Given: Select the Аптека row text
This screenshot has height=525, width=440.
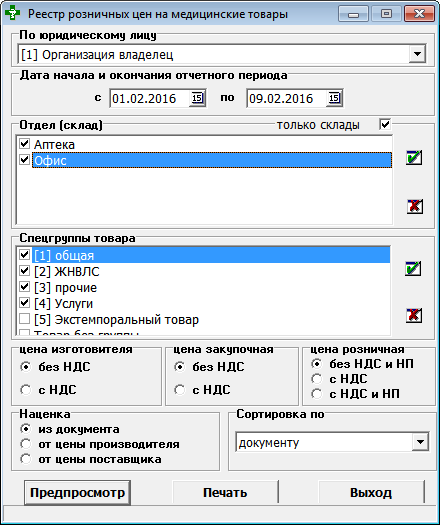Looking at the screenshot, I should click(x=54, y=144).
